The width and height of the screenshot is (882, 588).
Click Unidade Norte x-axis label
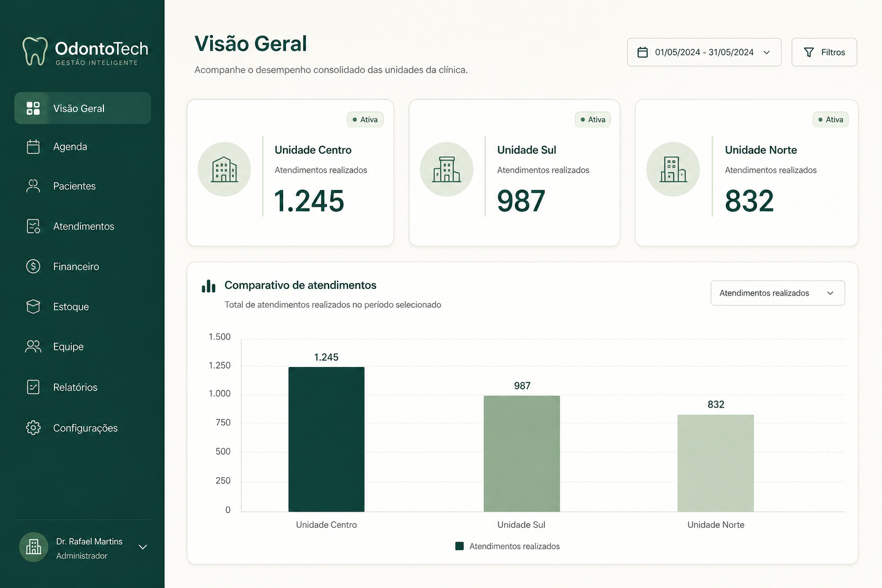[x=715, y=525]
